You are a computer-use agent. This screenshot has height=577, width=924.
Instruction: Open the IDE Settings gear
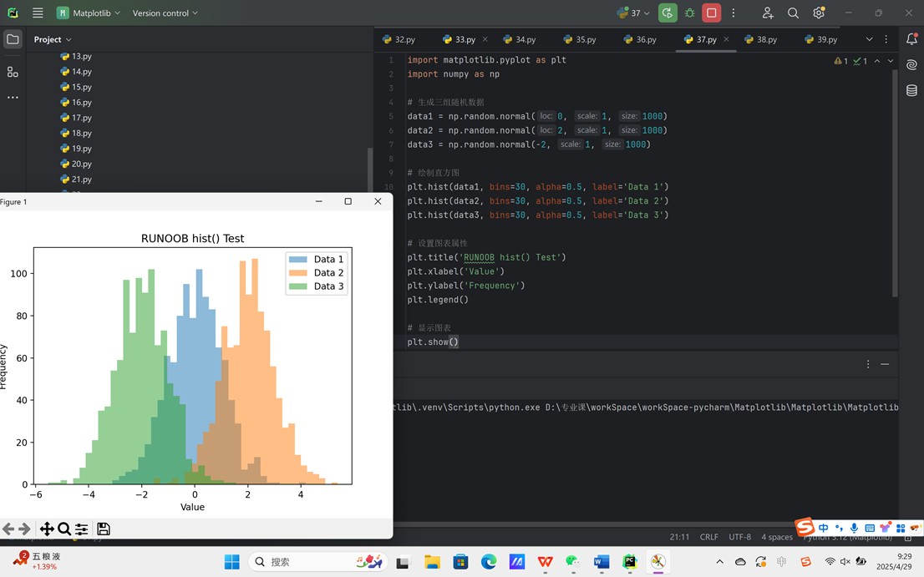pyautogui.click(x=818, y=13)
